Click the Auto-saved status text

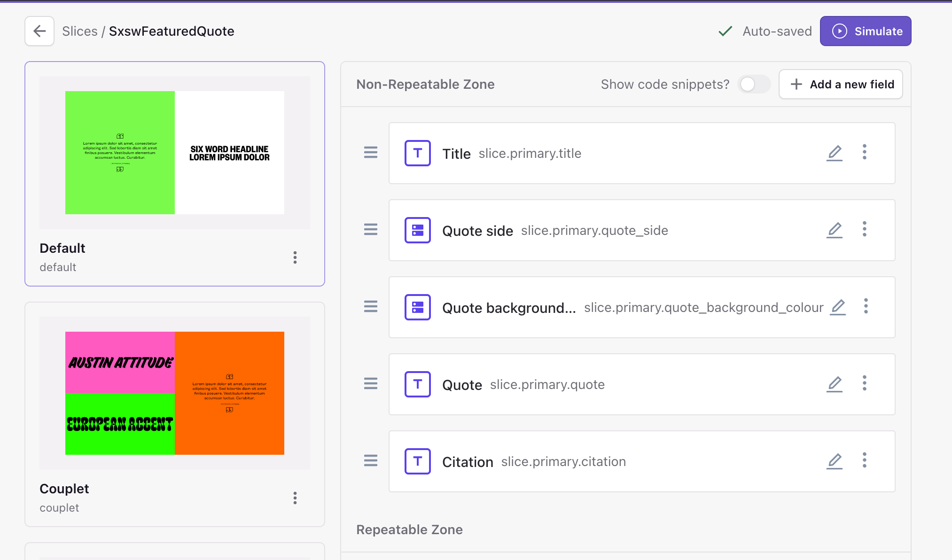pyautogui.click(x=777, y=31)
